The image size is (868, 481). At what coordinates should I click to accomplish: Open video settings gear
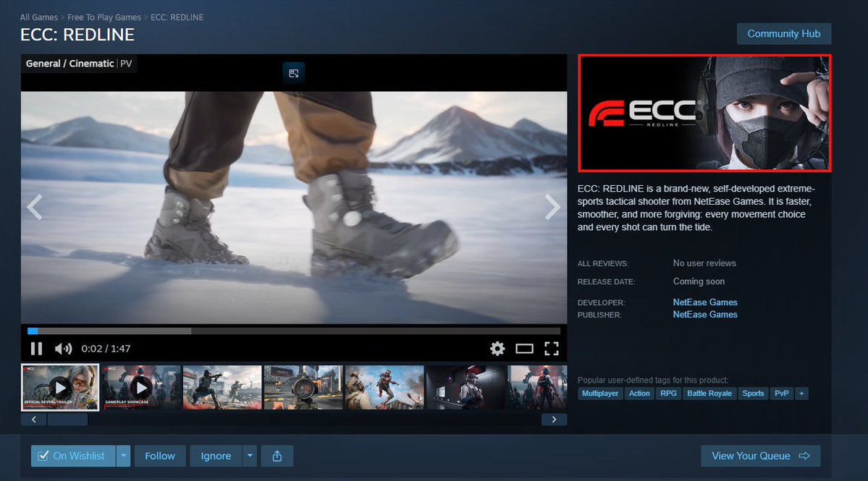[x=497, y=349]
